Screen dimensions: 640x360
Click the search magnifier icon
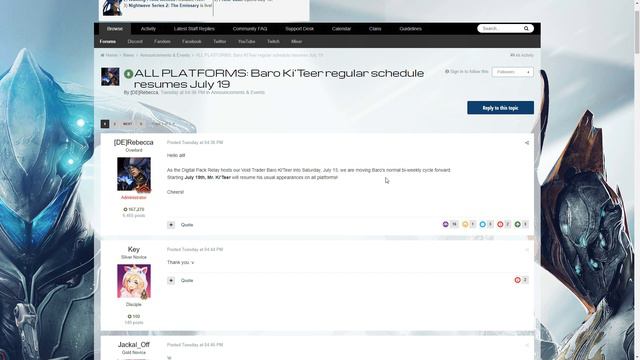click(x=526, y=29)
